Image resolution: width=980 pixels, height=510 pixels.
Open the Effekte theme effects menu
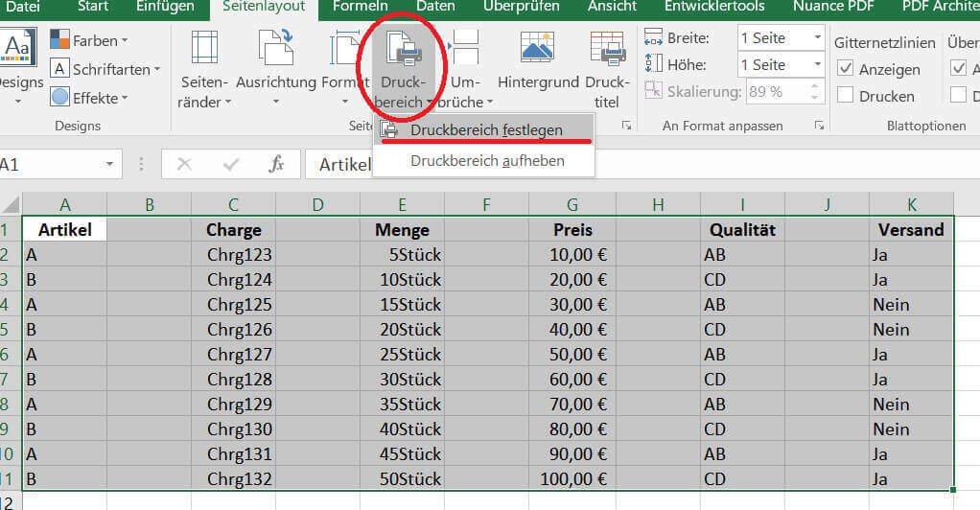(89, 98)
